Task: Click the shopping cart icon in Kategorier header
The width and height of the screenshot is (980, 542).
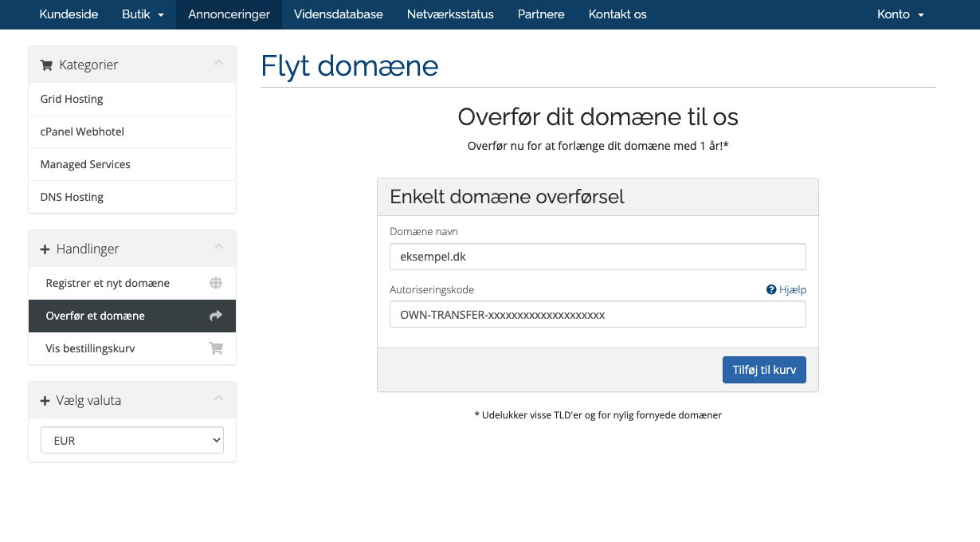Action: coord(46,65)
